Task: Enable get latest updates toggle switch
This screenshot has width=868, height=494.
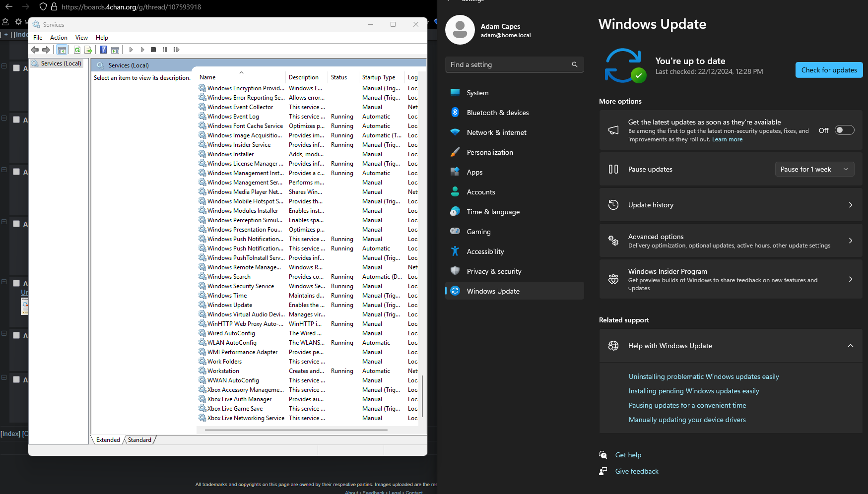Action: (x=844, y=130)
